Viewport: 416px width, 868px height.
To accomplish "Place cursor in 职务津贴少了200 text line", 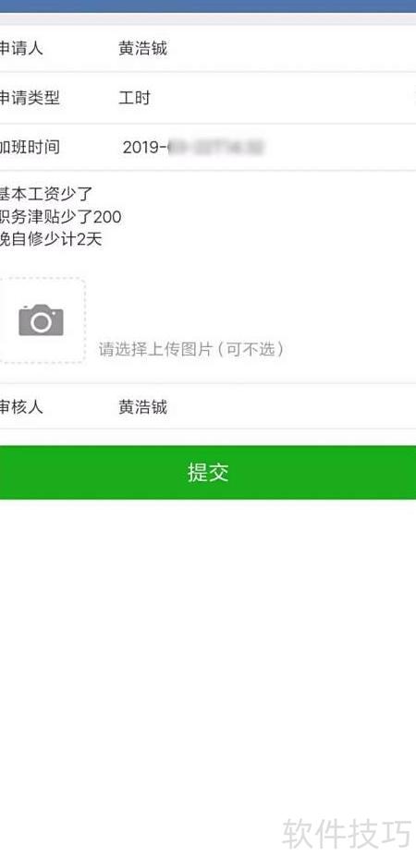I will tap(60, 216).
